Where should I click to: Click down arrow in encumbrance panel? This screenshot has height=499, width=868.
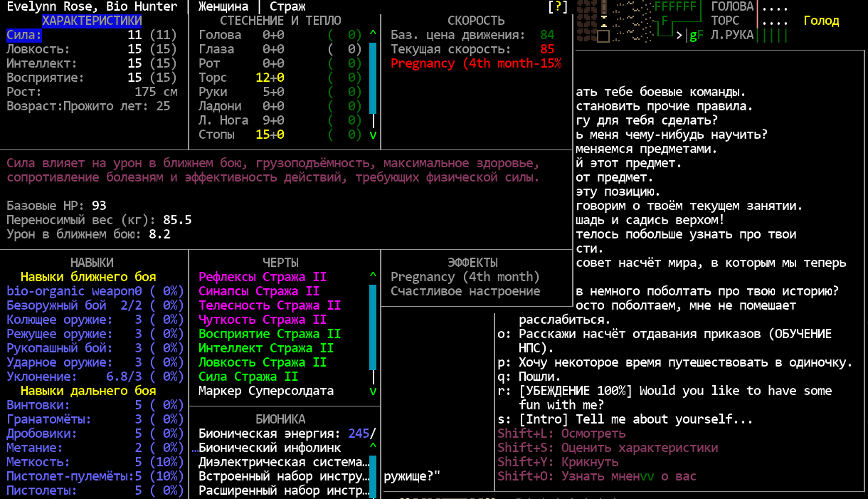click(373, 135)
